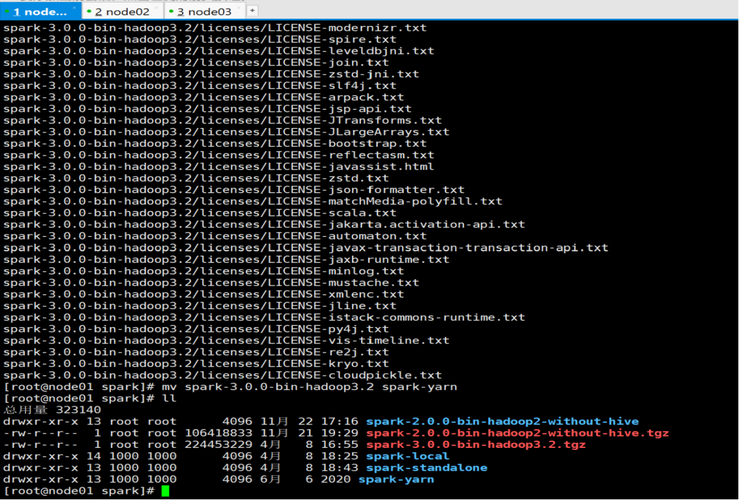Click the spark-yarn directory name in listing

(396, 480)
